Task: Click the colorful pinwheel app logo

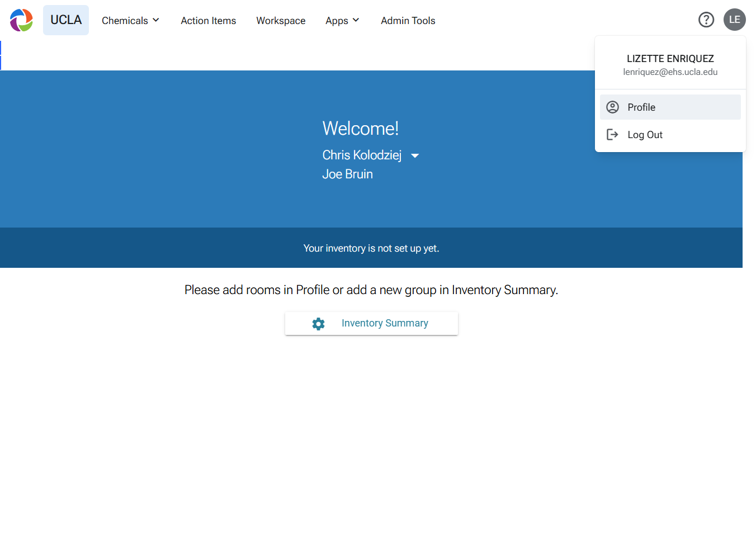Action: pos(21,20)
